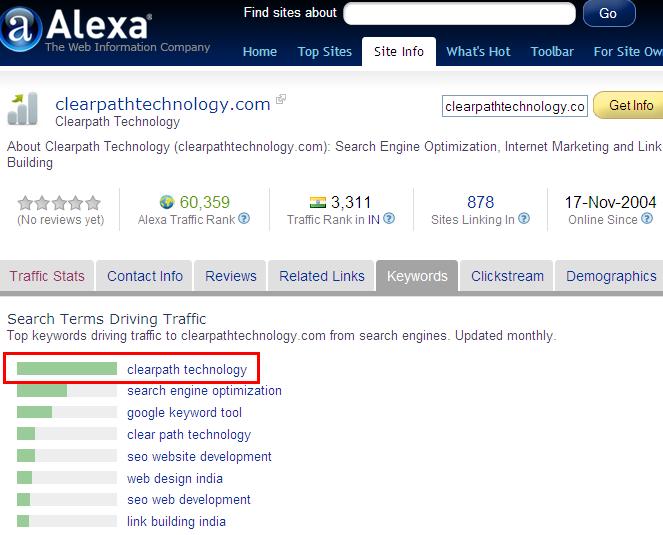The image size is (663, 535).
Task: Click the (No reviews yet) text
Action: click(60, 220)
